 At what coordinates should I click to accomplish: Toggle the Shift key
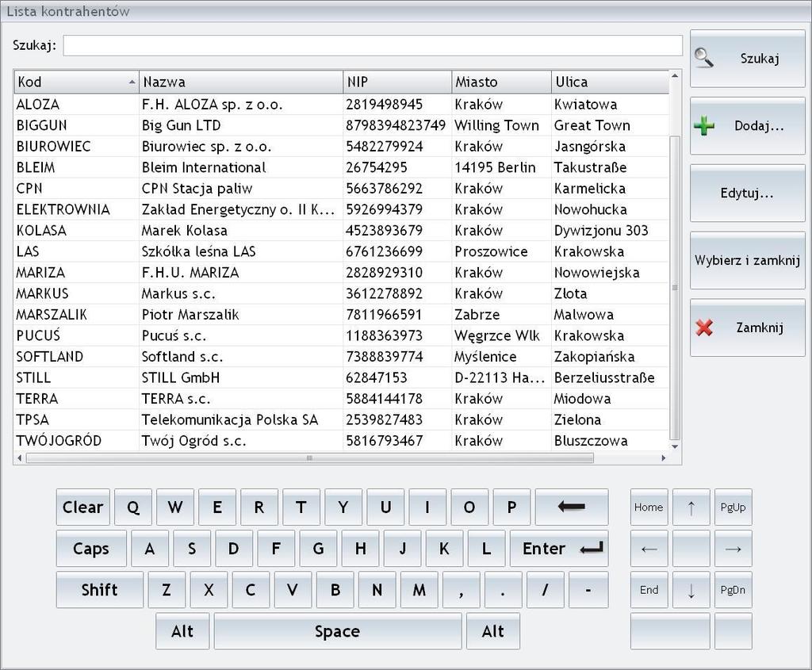coord(99,590)
